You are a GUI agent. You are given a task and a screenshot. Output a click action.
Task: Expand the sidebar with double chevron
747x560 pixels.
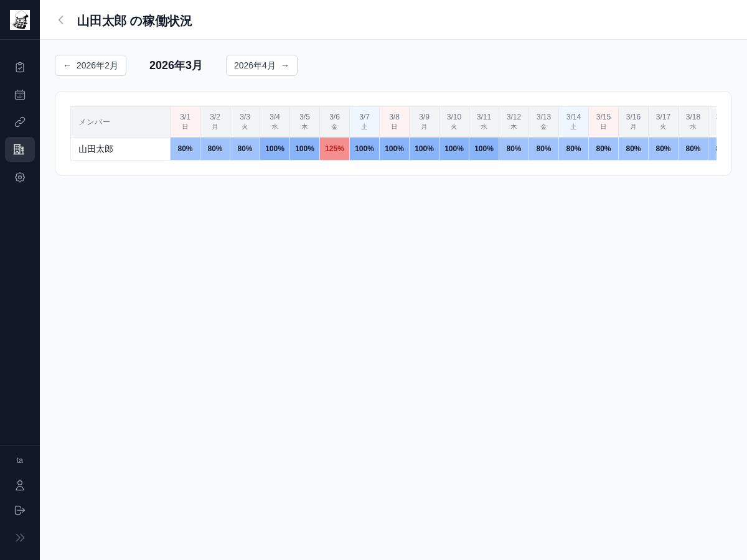pos(20,538)
